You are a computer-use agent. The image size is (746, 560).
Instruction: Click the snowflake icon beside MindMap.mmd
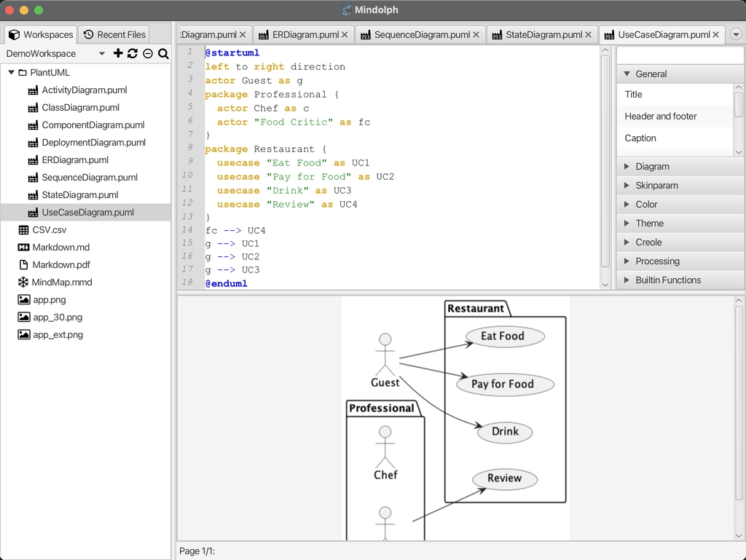[x=23, y=283]
